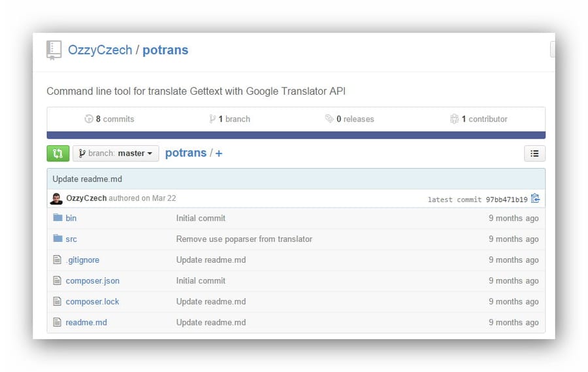This screenshot has width=588, height=372.
Task: Open the readme.md file
Action: pyautogui.click(x=86, y=322)
